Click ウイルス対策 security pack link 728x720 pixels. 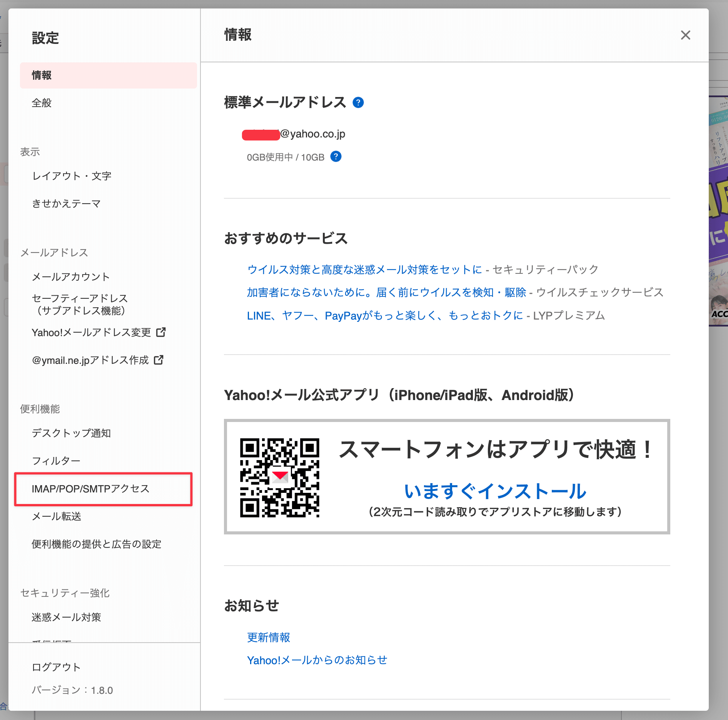[x=364, y=270]
